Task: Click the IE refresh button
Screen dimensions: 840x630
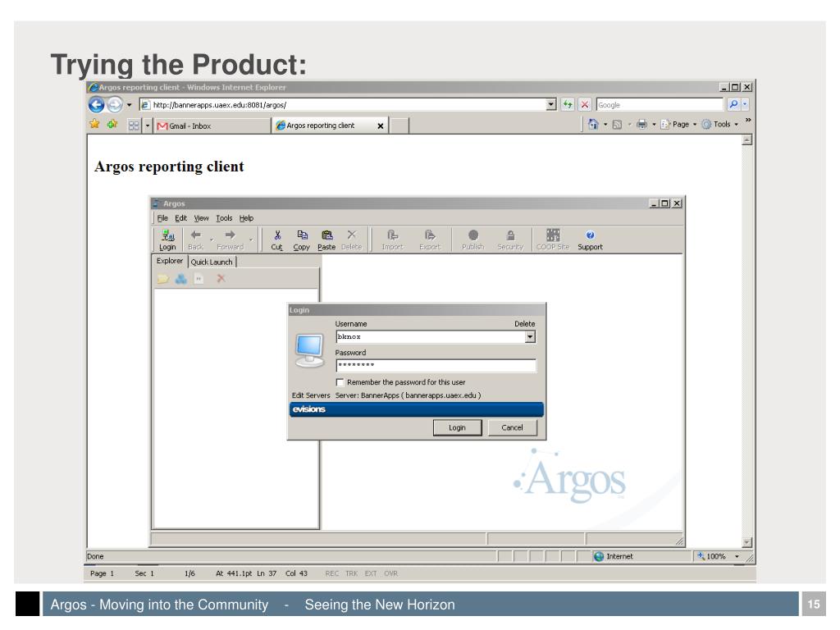Action: 568,104
